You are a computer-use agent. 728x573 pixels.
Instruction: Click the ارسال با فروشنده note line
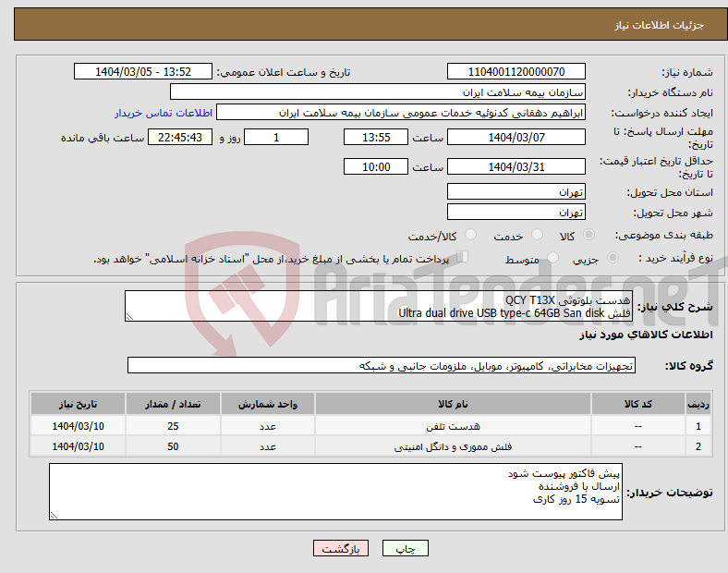pos(579,486)
